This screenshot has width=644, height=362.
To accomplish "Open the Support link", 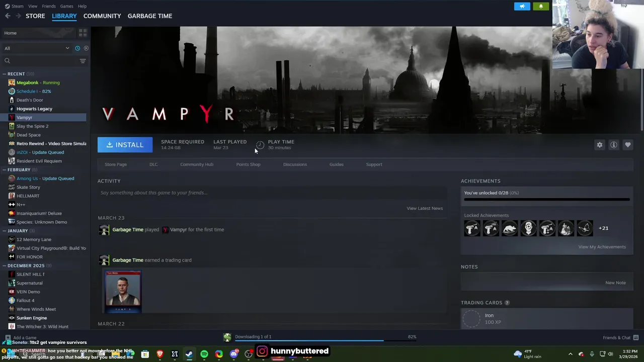I will (x=374, y=164).
